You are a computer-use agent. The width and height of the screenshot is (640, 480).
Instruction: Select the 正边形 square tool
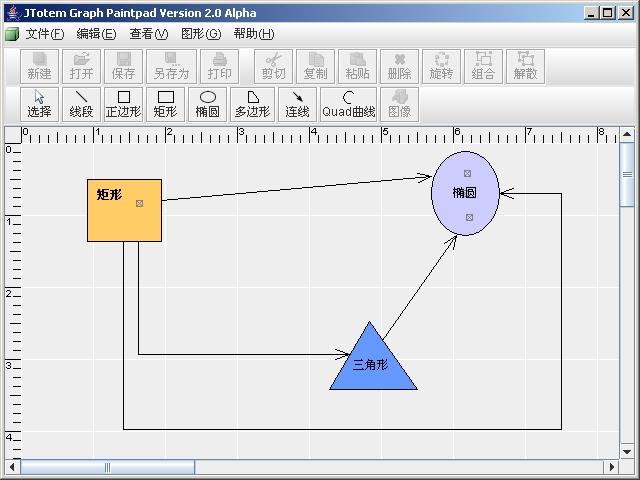point(123,104)
